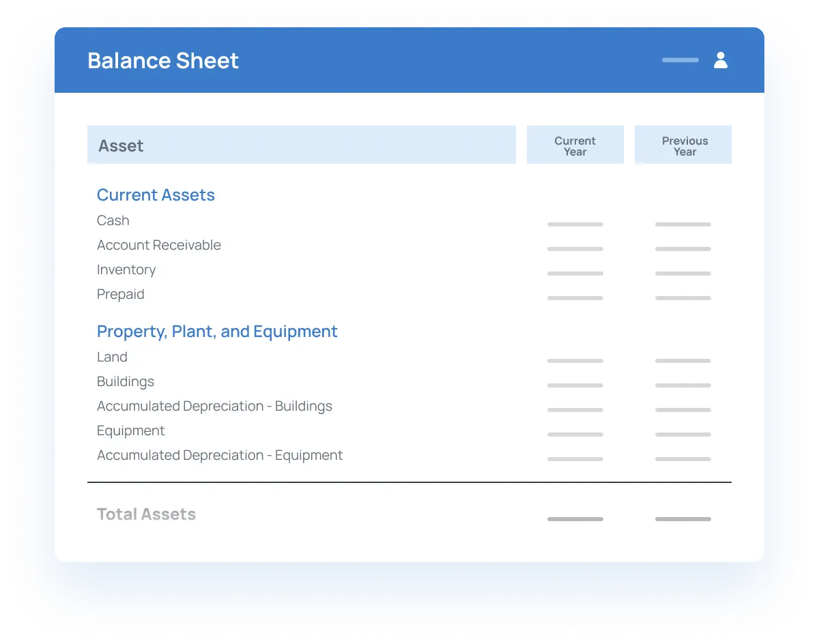Click the Land amount under Previous Year
The height and width of the screenshot is (644, 819).
pyautogui.click(x=682, y=361)
